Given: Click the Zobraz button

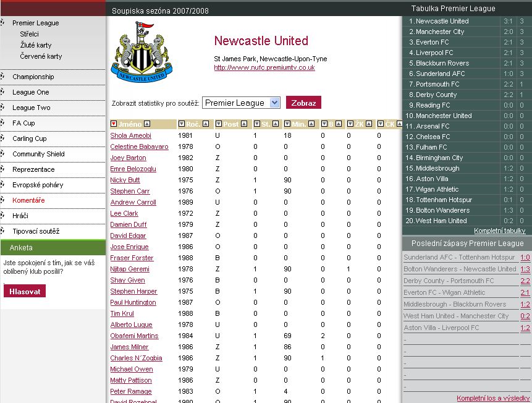Looking at the screenshot, I should click(x=303, y=103).
